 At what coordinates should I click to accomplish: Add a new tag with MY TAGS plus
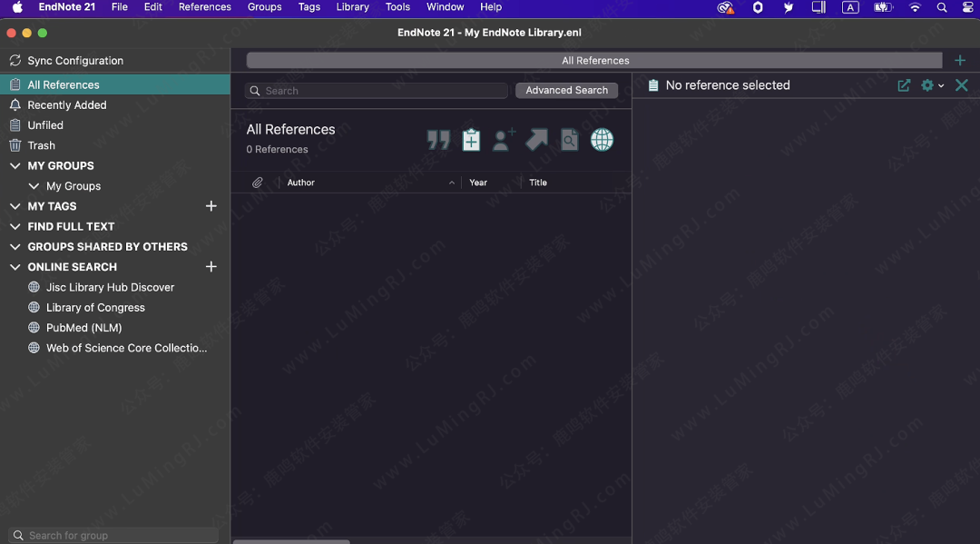click(211, 206)
